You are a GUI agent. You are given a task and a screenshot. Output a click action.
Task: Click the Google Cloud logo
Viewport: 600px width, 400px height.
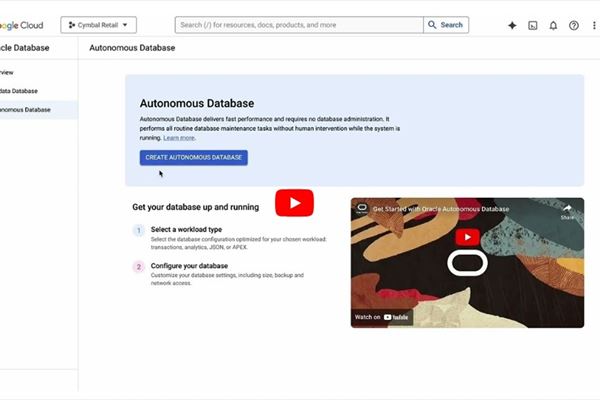click(21, 25)
